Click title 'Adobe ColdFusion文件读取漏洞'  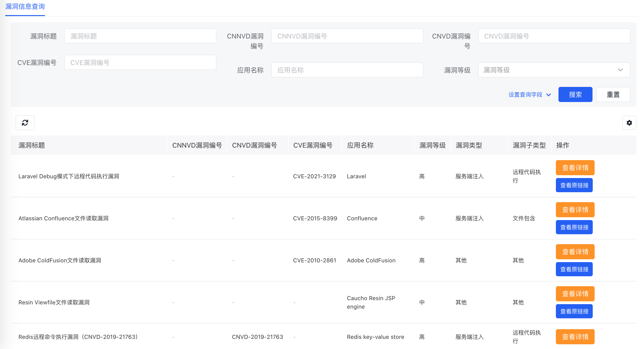click(x=60, y=260)
